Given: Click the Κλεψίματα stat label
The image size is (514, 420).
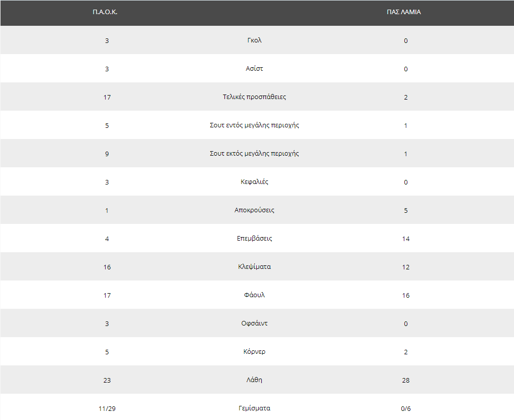Looking at the screenshot, I should [x=254, y=267].
